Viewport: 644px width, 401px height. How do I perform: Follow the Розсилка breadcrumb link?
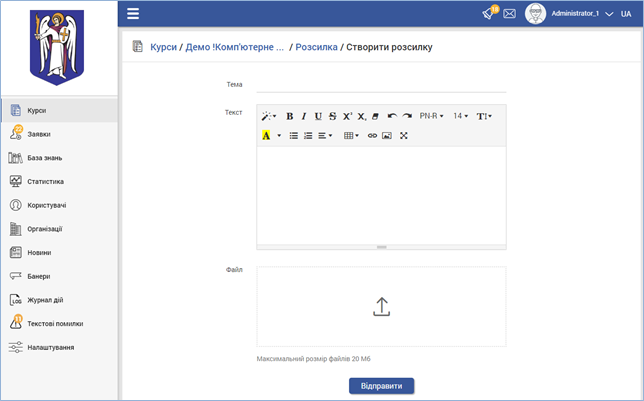[x=316, y=47]
